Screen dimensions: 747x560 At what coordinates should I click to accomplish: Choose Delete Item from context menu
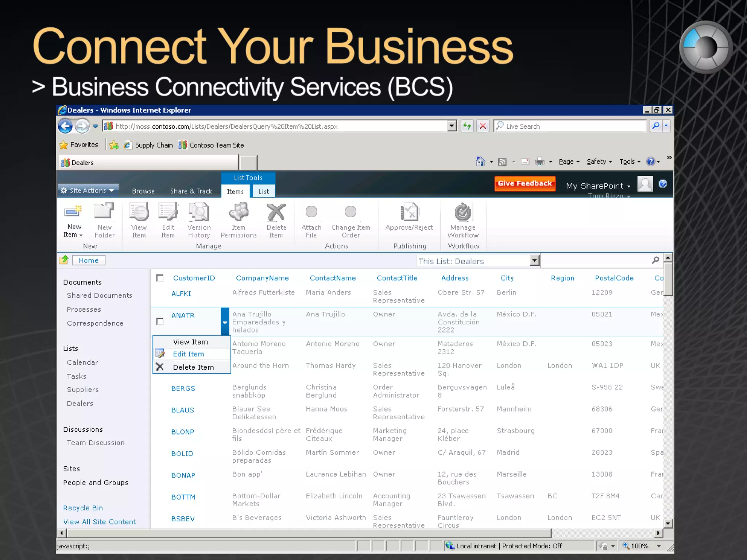tap(193, 367)
